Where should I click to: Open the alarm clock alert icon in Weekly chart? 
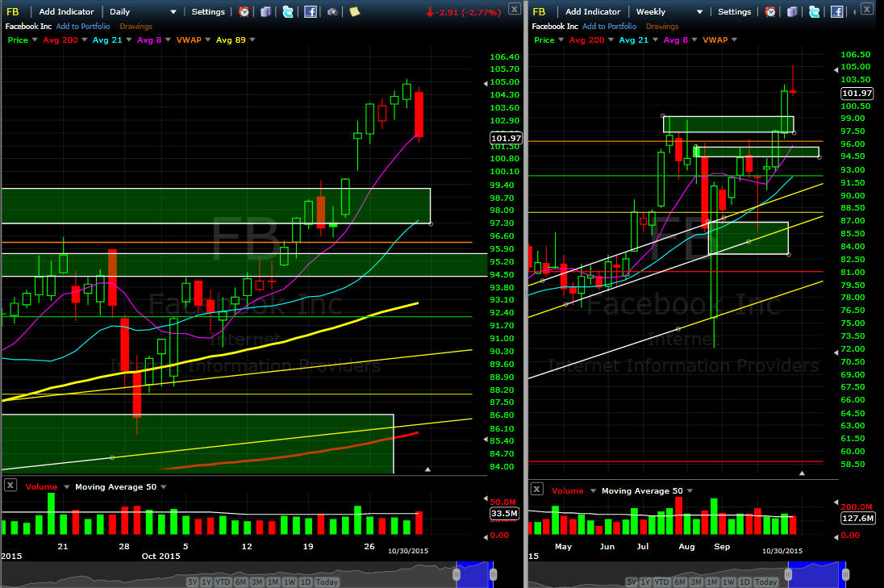coord(771,11)
